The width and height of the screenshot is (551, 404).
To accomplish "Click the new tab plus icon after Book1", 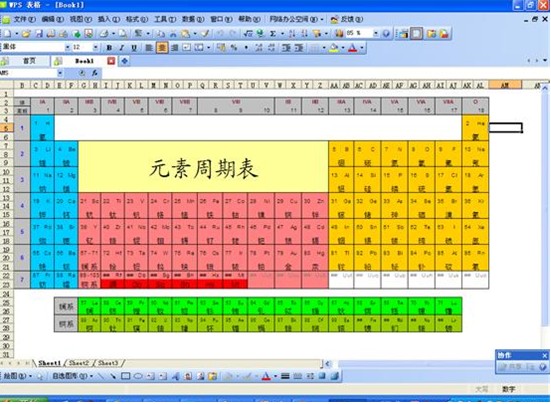I will pyautogui.click(x=124, y=61).
